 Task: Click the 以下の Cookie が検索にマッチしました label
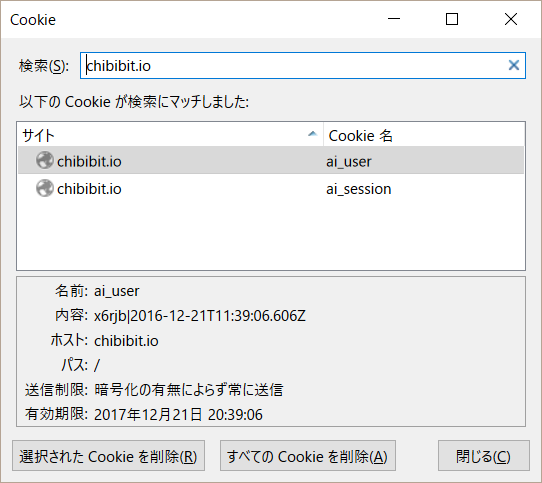pos(134,102)
